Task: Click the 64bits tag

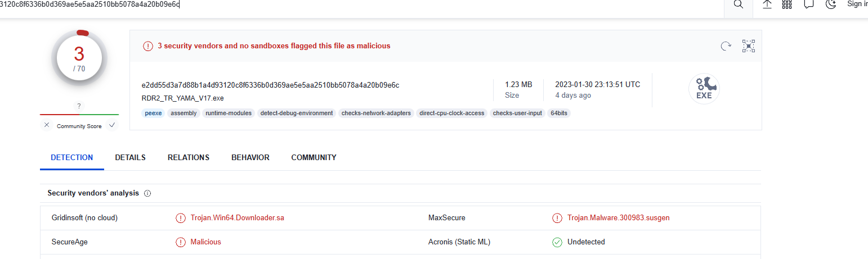Action: pos(559,113)
